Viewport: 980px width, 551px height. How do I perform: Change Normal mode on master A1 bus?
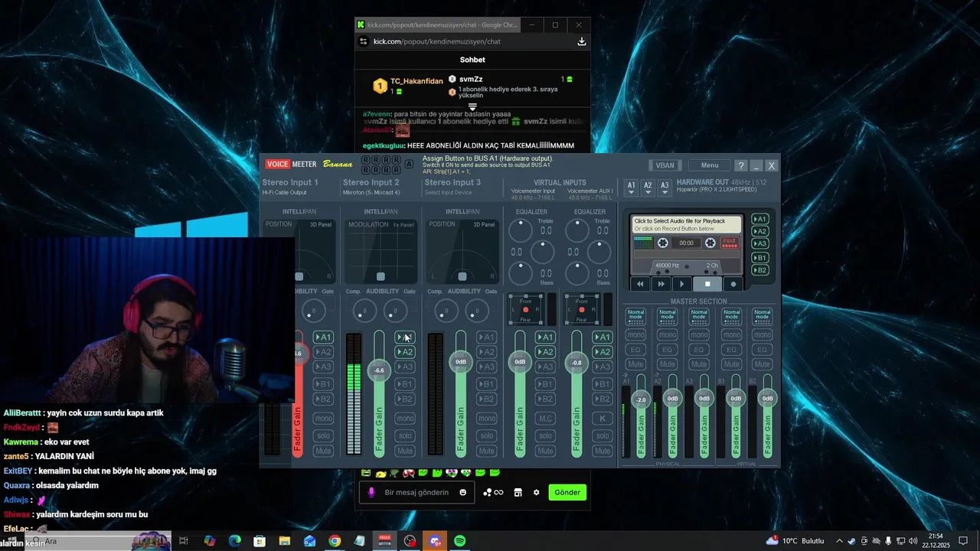(635, 316)
